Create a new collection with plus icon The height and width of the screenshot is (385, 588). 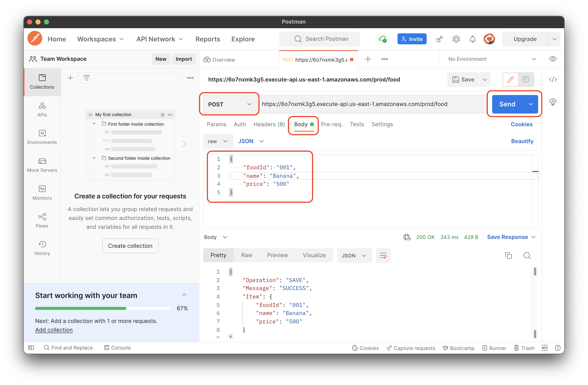coord(70,78)
